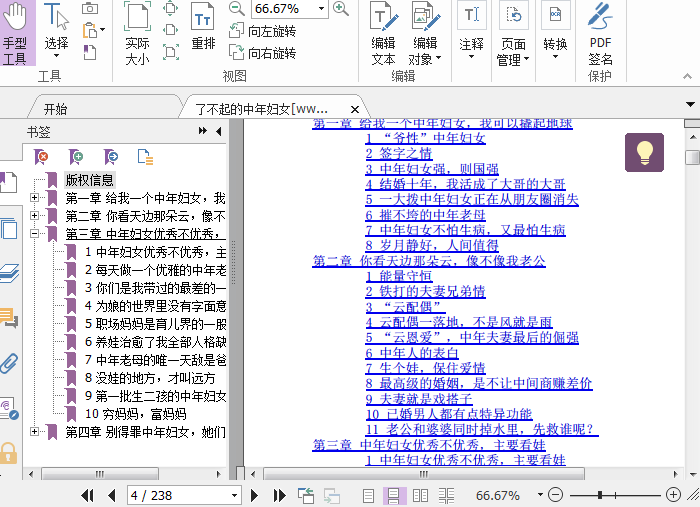This screenshot has width=700, height=507.
Task: Switch to the 了不起的中年妇女 document tab
Action: coord(262,109)
